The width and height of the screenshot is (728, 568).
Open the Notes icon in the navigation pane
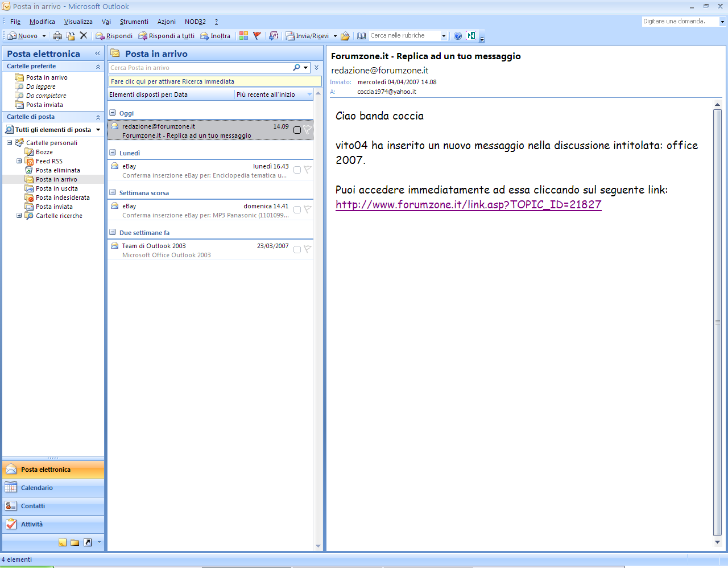(x=63, y=542)
